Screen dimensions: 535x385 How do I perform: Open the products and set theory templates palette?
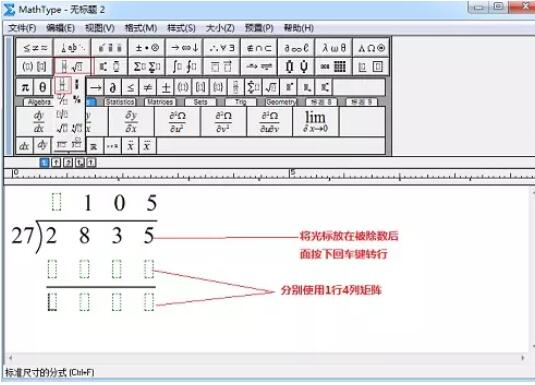pos(297,66)
